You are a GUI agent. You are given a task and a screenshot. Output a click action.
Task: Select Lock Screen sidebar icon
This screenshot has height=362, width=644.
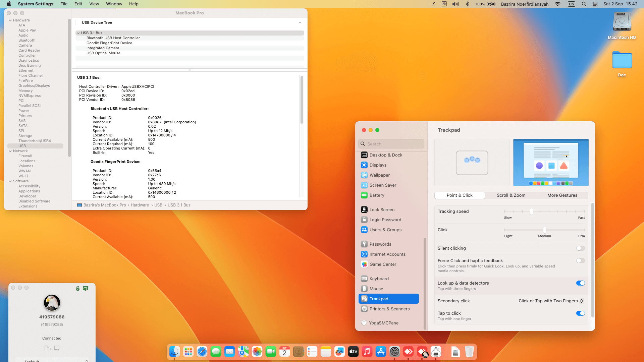[x=364, y=209]
